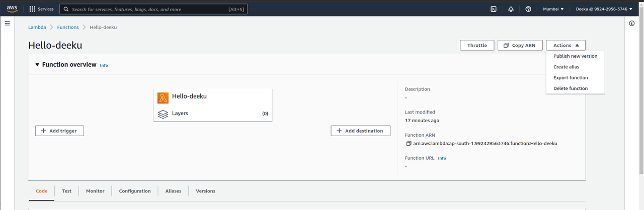Click the Hello-deeku function box title
The image size is (644, 210).
pos(189,96)
